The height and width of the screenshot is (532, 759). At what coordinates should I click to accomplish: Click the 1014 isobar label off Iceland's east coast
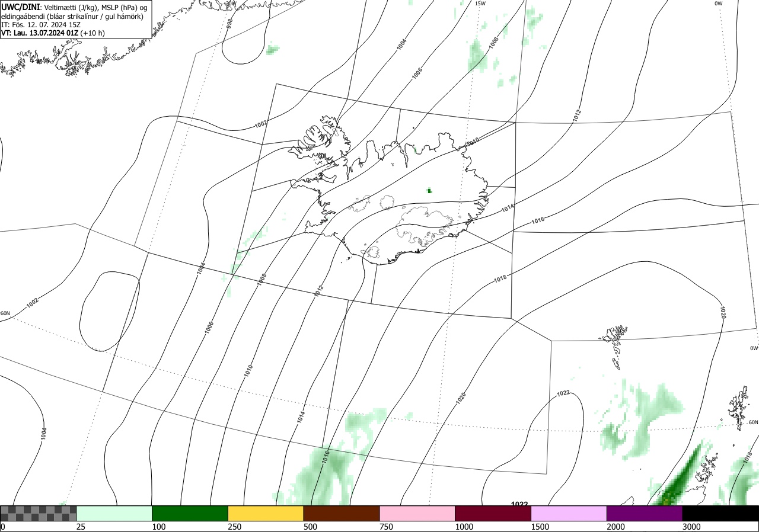pyautogui.click(x=508, y=208)
